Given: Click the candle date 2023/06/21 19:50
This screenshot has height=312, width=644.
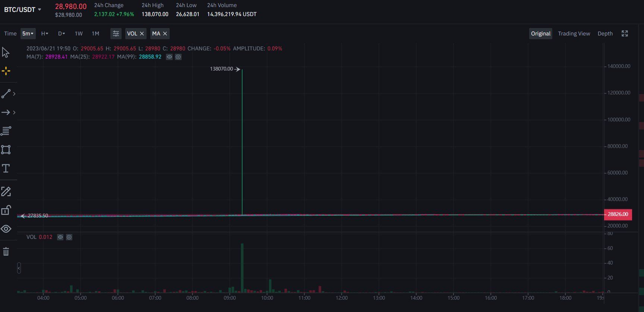Looking at the screenshot, I should [48, 49].
